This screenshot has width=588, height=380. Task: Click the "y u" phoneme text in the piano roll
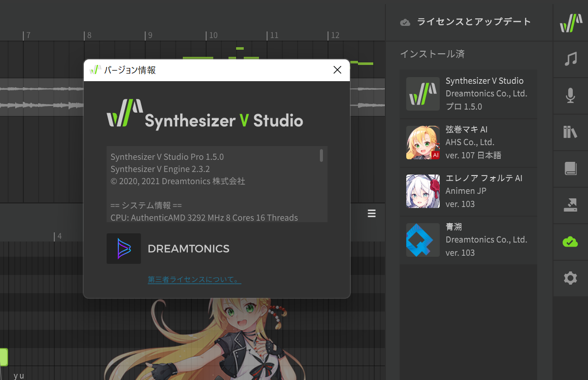[x=19, y=375]
